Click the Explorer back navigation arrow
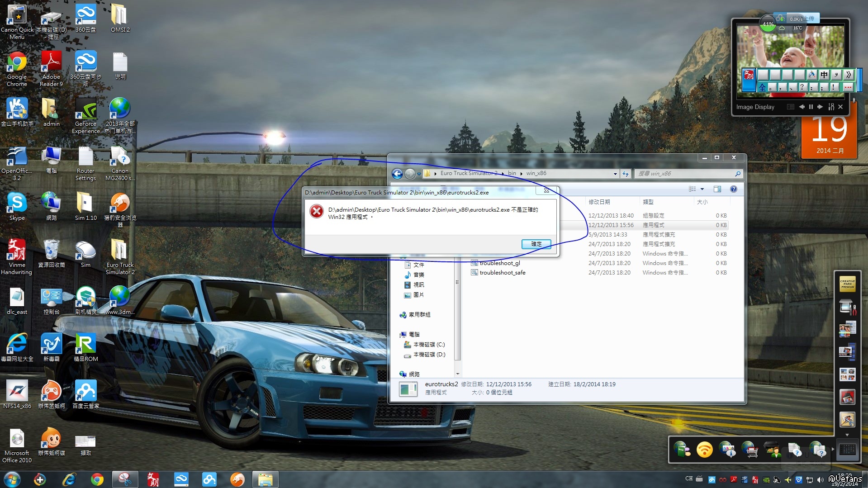 pyautogui.click(x=397, y=174)
